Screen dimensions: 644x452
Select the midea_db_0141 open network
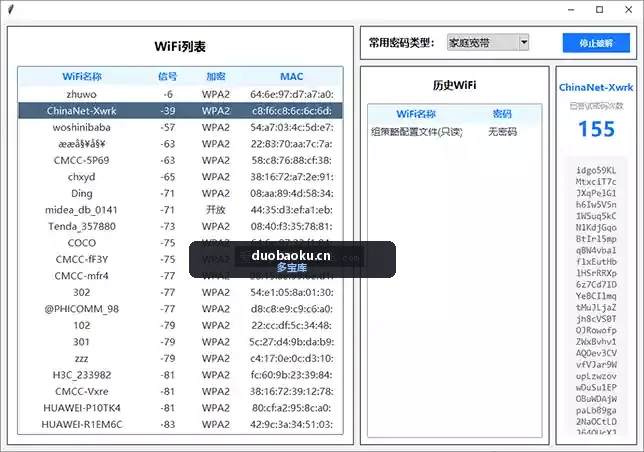(180, 210)
